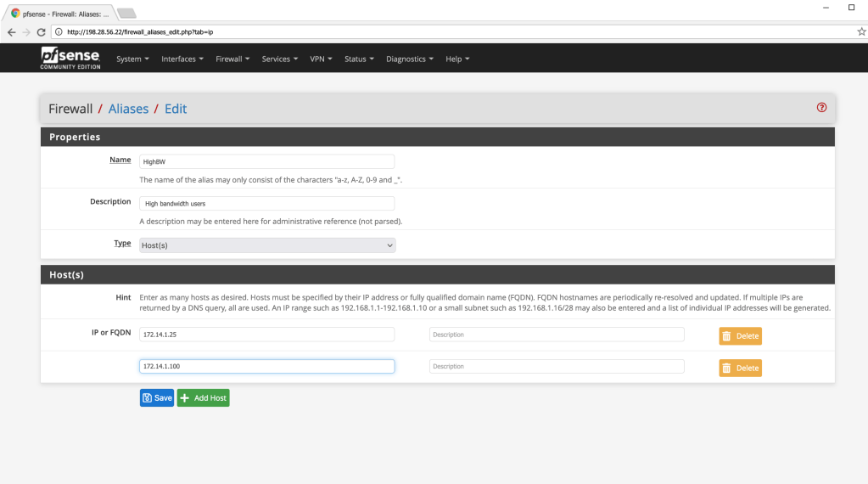
Task: Delete the 172.14.1.25 host entry
Action: tap(740, 336)
